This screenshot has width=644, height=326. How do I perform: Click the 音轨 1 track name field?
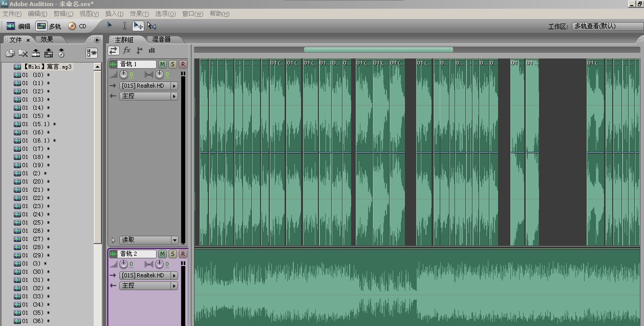click(137, 64)
